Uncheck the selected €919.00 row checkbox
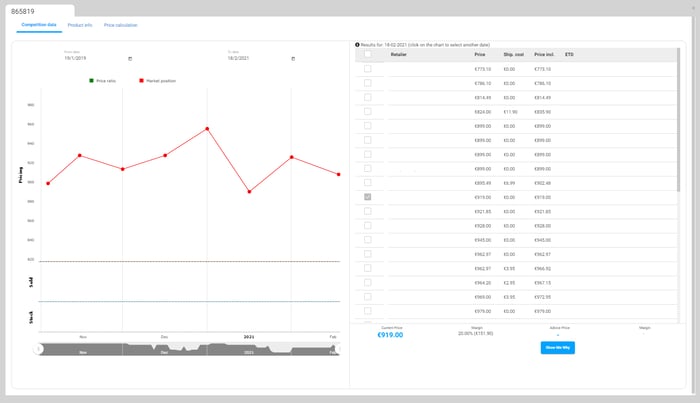Image resolution: width=700 pixels, height=403 pixels. 367,197
